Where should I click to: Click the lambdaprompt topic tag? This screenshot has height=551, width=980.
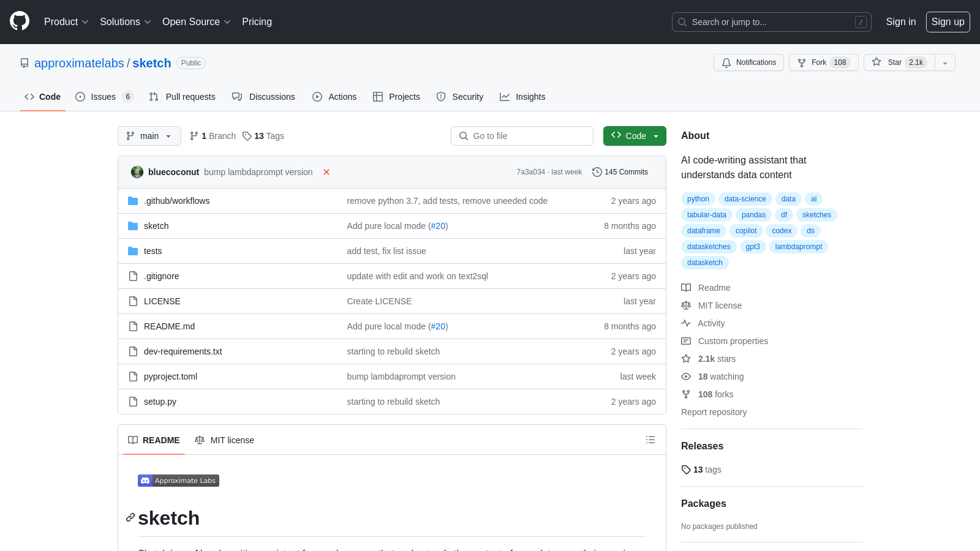(x=799, y=247)
